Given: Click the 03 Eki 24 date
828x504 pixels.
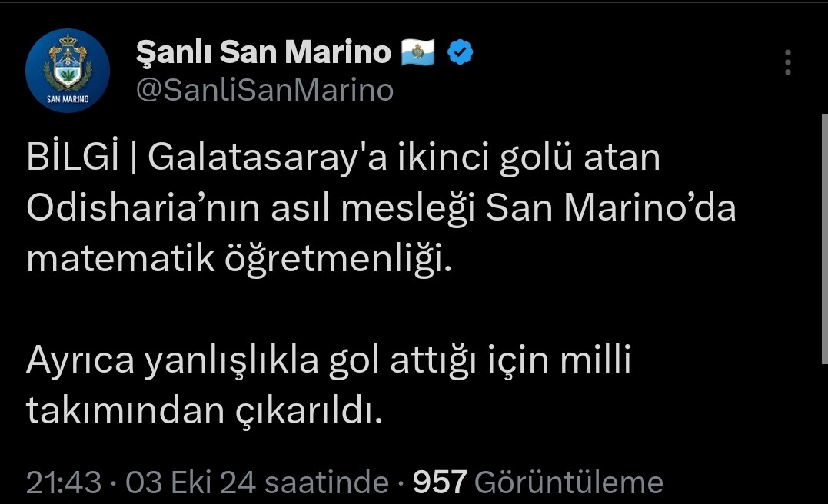Looking at the screenshot, I should [x=191, y=482].
